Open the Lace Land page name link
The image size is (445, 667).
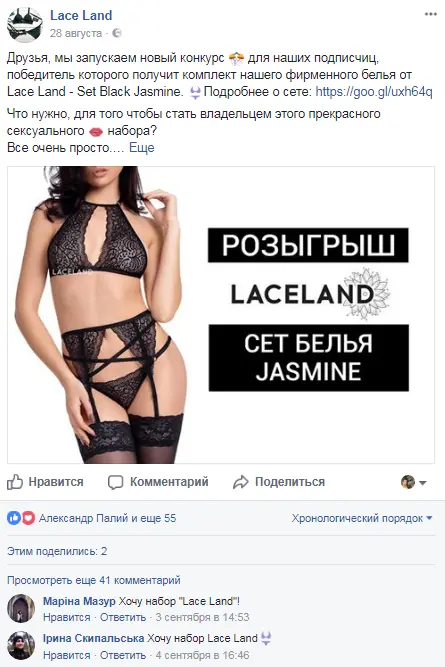click(81, 15)
